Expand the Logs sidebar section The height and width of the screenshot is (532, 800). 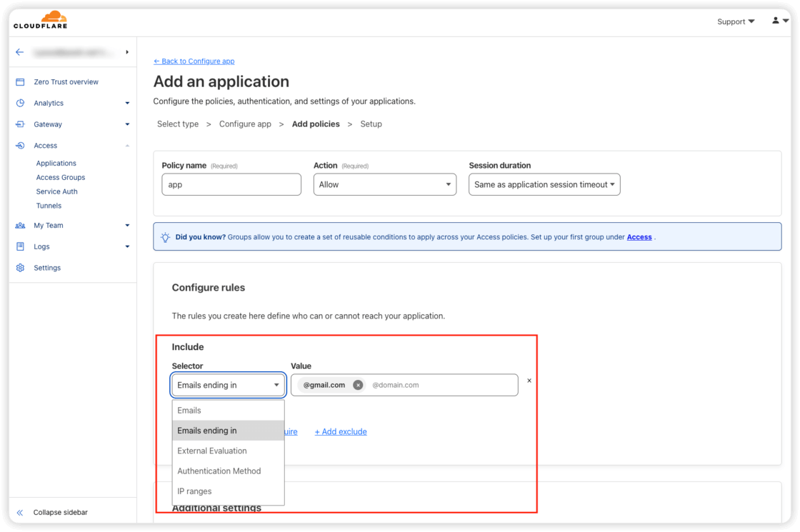tap(127, 247)
